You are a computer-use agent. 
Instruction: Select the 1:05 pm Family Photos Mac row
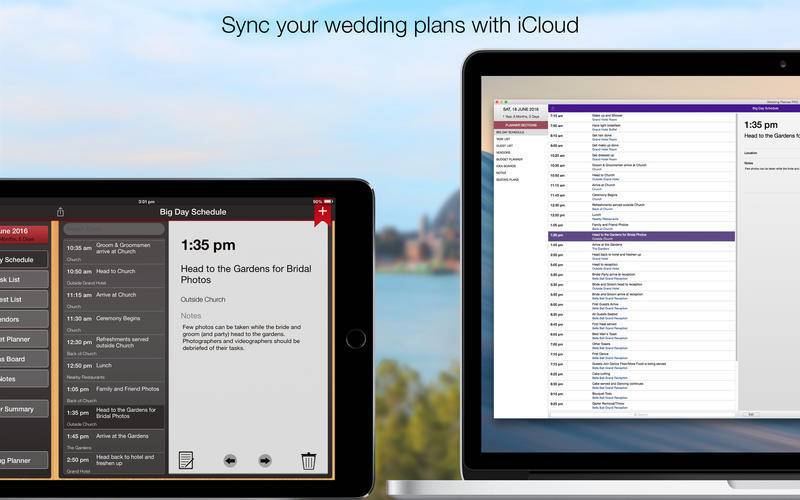(x=642, y=226)
